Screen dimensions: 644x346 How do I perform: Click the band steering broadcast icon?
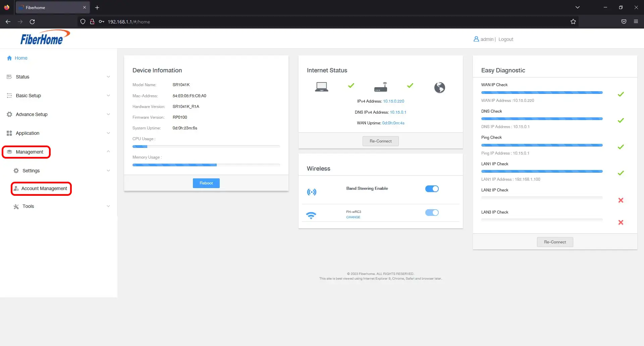pyautogui.click(x=312, y=192)
